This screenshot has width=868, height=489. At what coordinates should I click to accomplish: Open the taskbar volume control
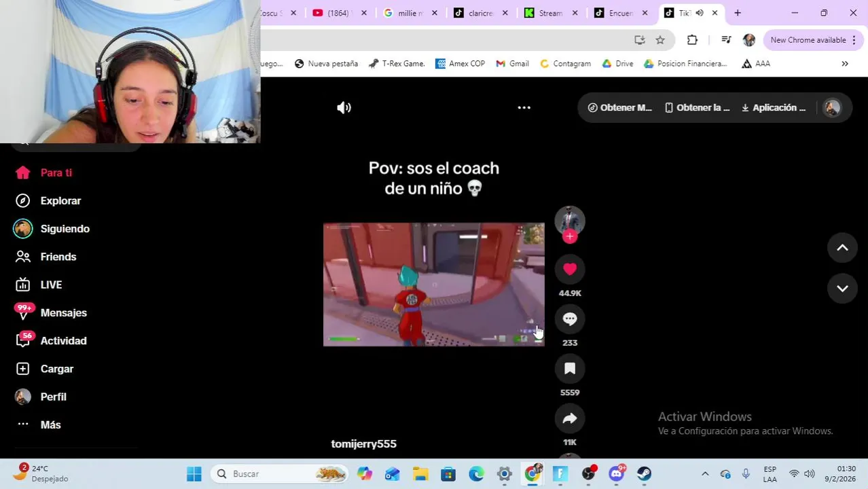809,473
